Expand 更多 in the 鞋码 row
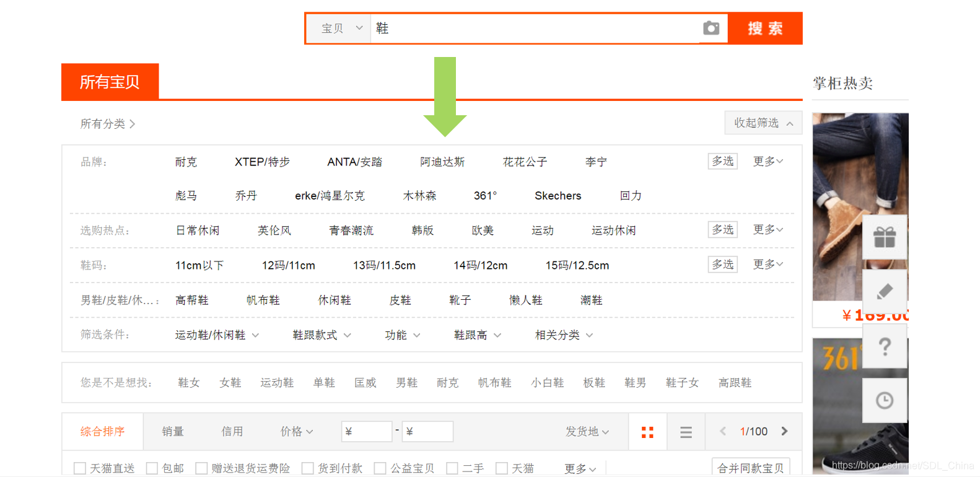This screenshot has width=980, height=477. click(x=768, y=265)
